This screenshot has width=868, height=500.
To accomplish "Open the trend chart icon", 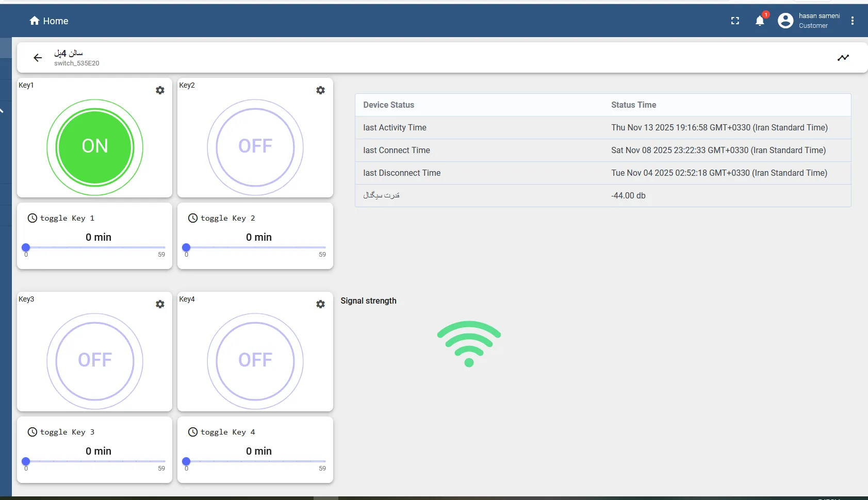I will coord(843,58).
